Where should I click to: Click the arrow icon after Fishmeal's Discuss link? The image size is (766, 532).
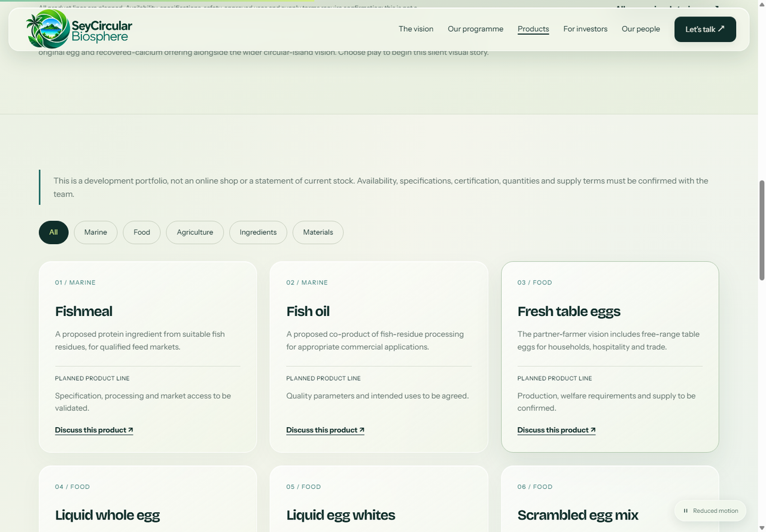tap(130, 430)
